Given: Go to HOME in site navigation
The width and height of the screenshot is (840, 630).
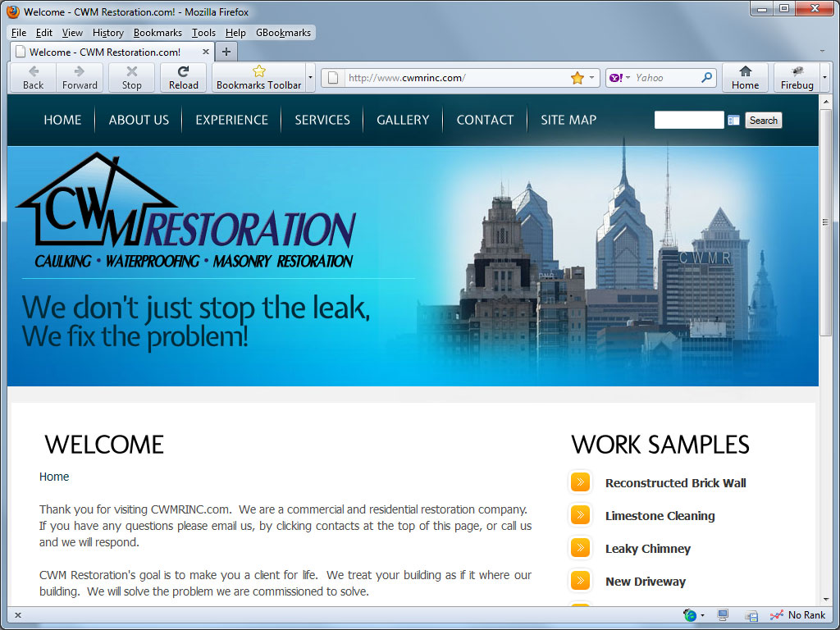Looking at the screenshot, I should click(x=62, y=120).
